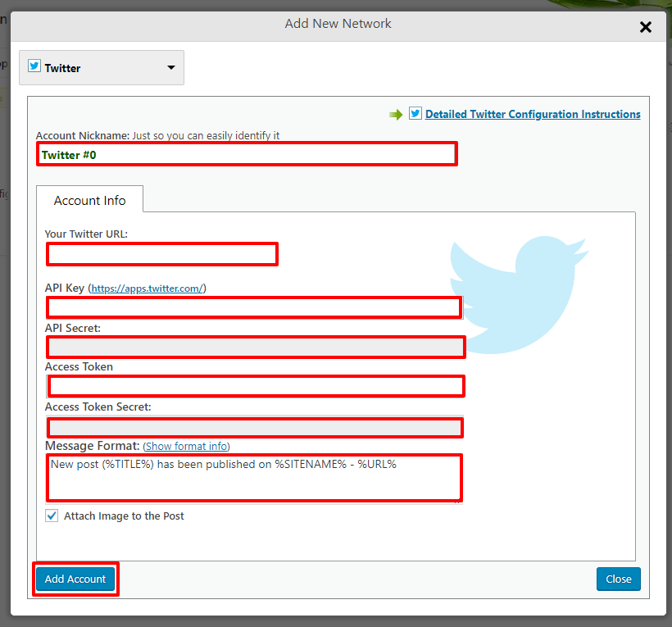Click Twitter icon beside configuration instructions link
This screenshot has width=672, height=627.
point(415,113)
